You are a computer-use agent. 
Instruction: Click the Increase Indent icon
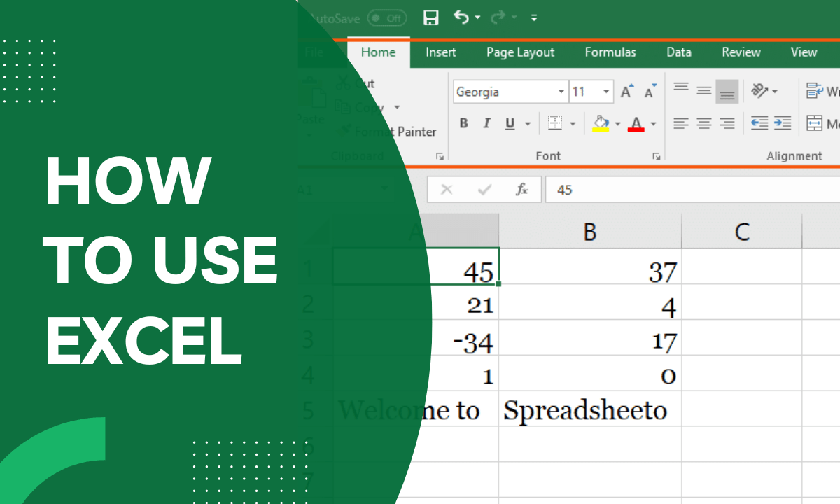tap(783, 123)
